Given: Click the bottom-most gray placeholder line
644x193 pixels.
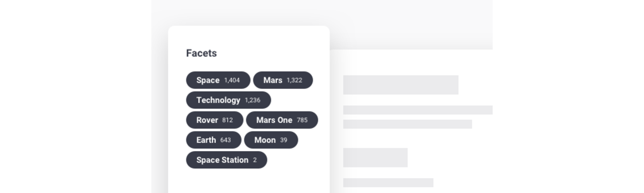Looking at the screenshot, I should click(x=388, y=183).
